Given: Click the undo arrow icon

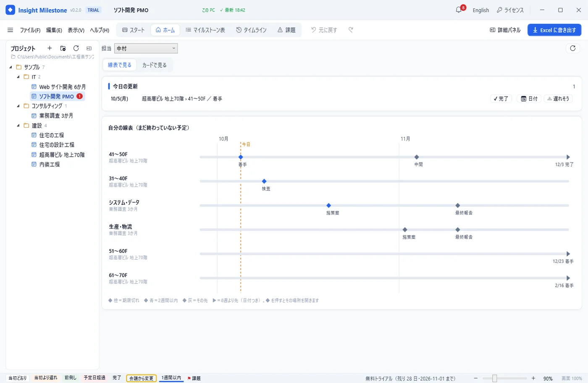Looking at the screenshot, I should point(314,30).
